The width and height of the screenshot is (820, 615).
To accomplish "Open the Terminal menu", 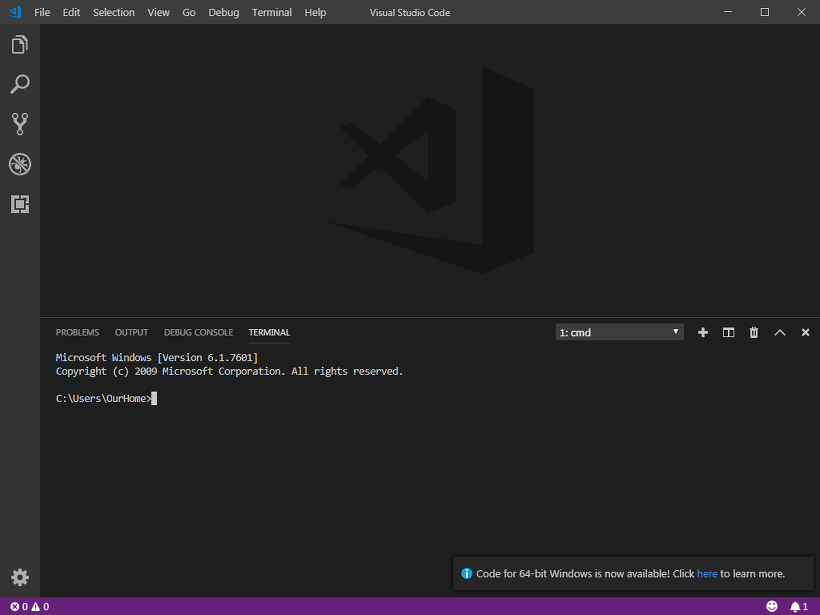I will (272, 12).
